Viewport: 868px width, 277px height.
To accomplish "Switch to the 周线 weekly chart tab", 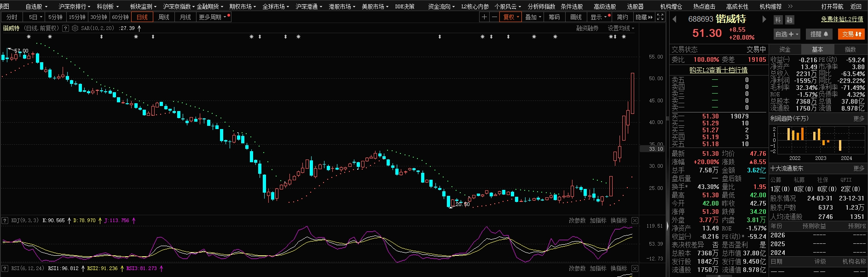I will pos(163,17).
